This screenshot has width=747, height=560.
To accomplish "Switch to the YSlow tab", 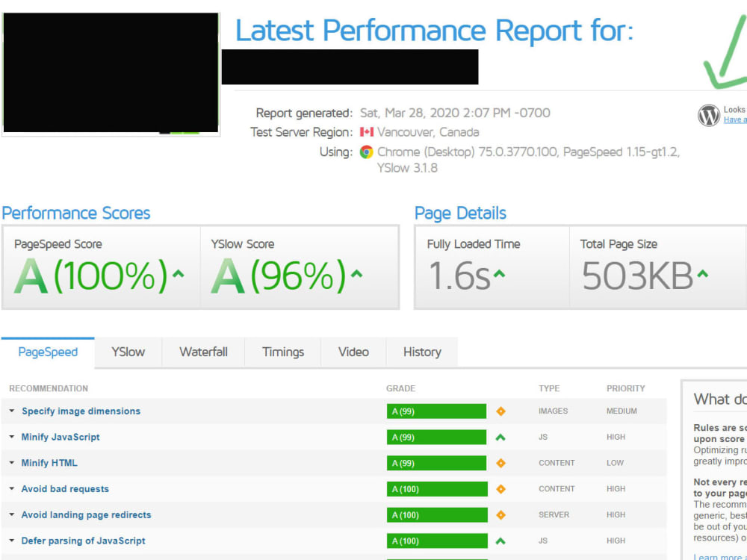I will coord(128,352).
